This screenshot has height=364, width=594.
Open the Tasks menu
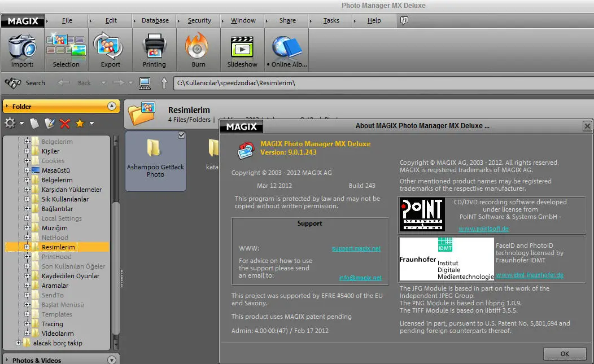[331, 20]
